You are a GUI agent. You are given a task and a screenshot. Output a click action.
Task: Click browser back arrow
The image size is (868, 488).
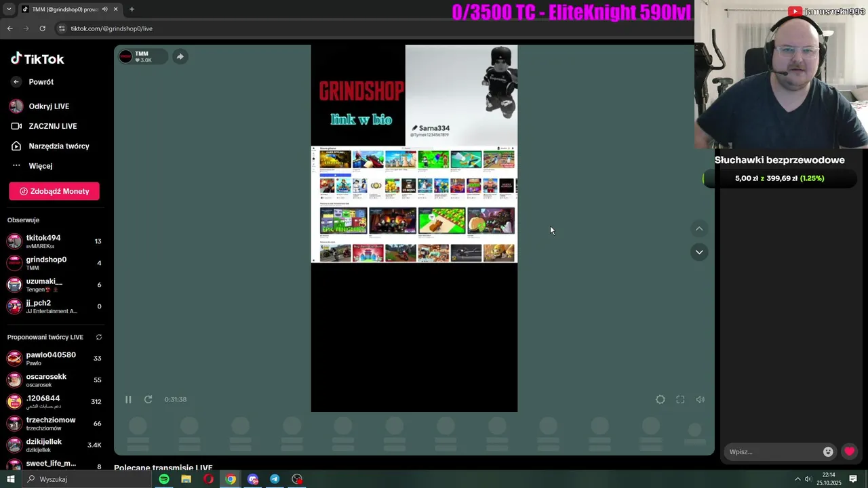click(9, 28)
